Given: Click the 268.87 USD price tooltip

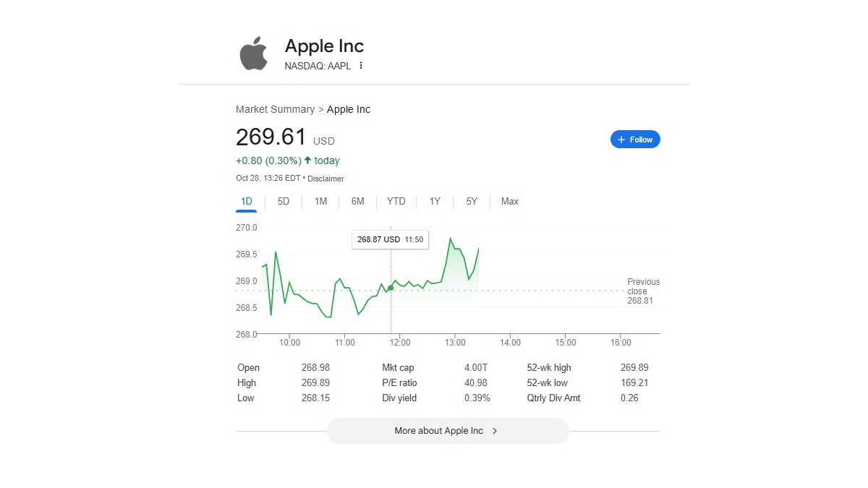Looking at the screenshot, I should 390,239.
